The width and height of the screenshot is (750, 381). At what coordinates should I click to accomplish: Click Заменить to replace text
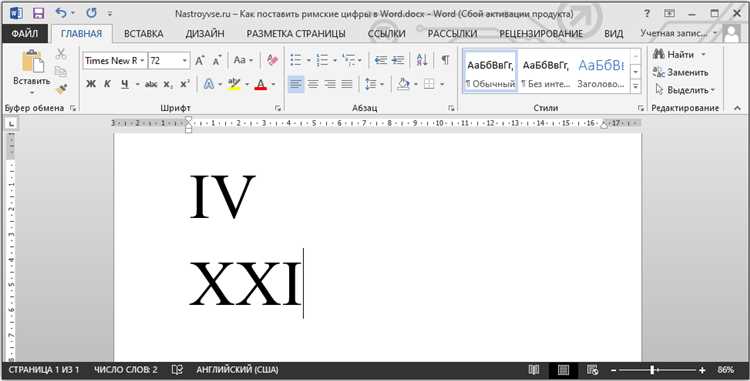pyautogui.click(x=680, y=73)
